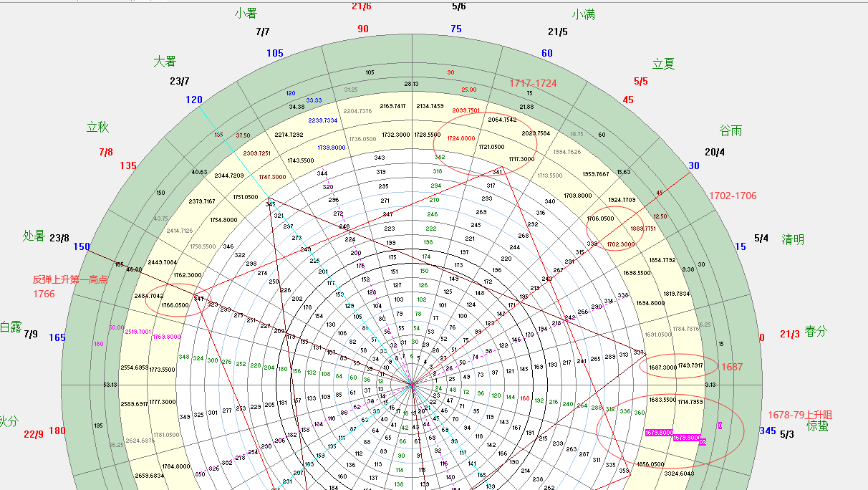Click the price cell 2344.7209
Image resolution: width=868 pixels, height=490 pixels.
point(229,176)
